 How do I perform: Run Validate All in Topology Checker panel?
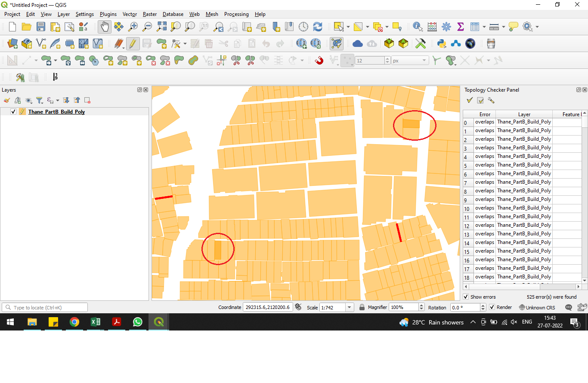(x=470, y=100)
